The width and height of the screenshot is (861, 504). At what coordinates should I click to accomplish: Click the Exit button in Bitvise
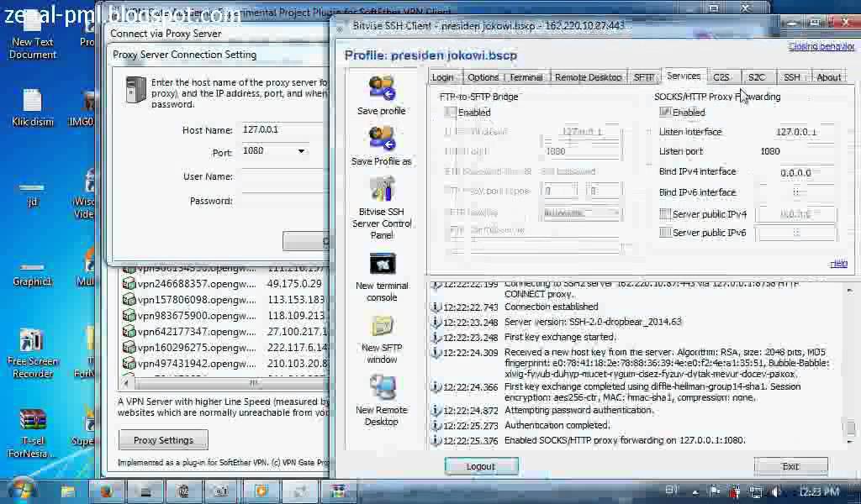[x=790, y=466]
